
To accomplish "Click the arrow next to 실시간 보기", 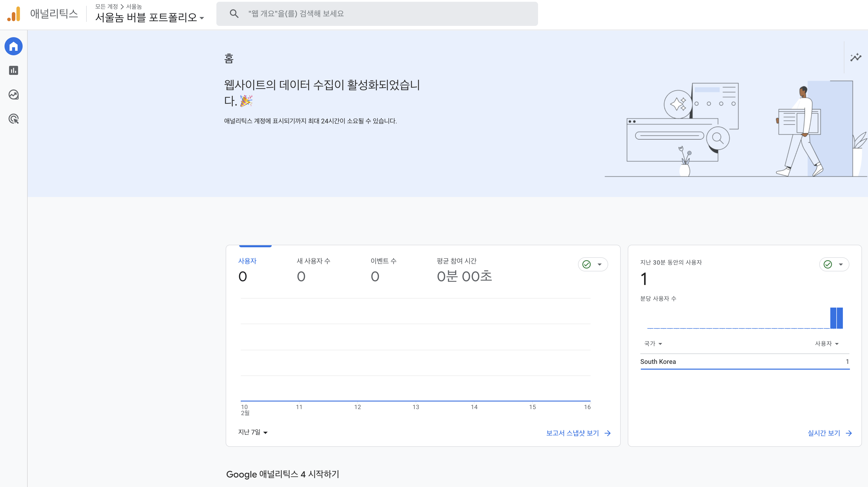I will 849,433.
